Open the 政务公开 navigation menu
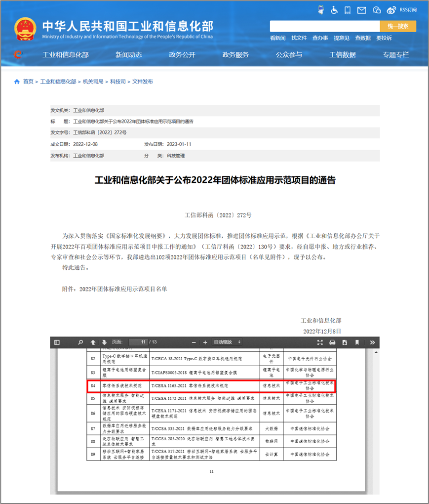 (x=182, y=55)
